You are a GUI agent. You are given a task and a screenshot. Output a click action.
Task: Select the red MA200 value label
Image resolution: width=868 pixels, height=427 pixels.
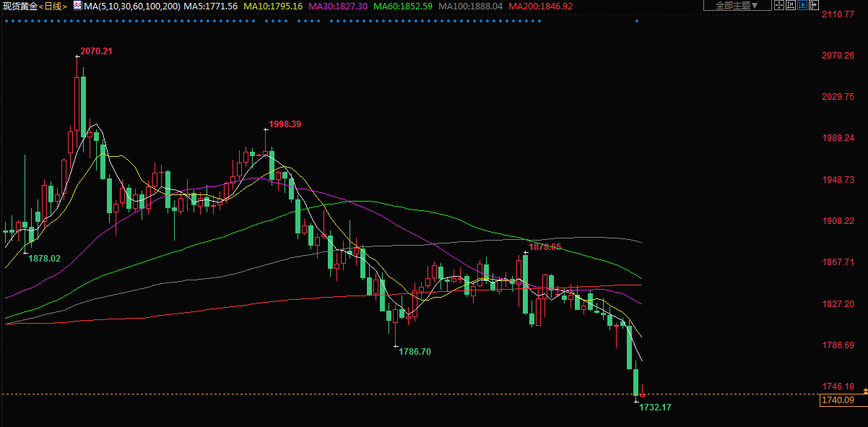(541, 6)
